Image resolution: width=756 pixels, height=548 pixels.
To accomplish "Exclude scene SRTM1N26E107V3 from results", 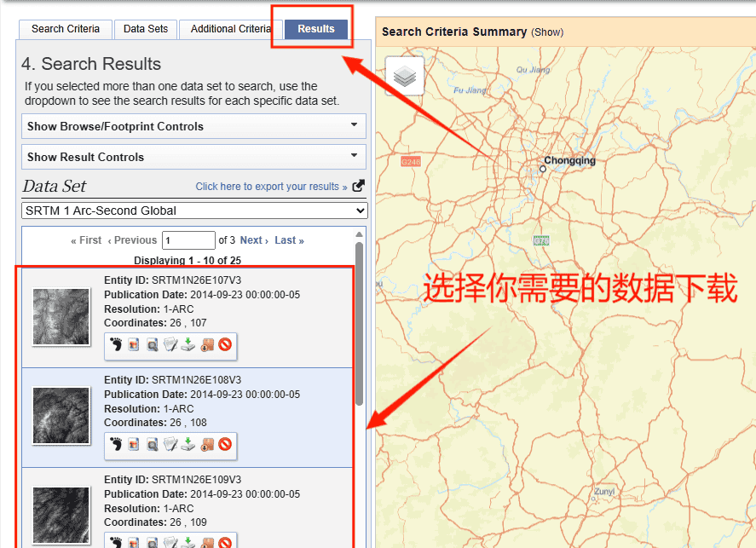I will pyautogui.click(x=224, y=345).
